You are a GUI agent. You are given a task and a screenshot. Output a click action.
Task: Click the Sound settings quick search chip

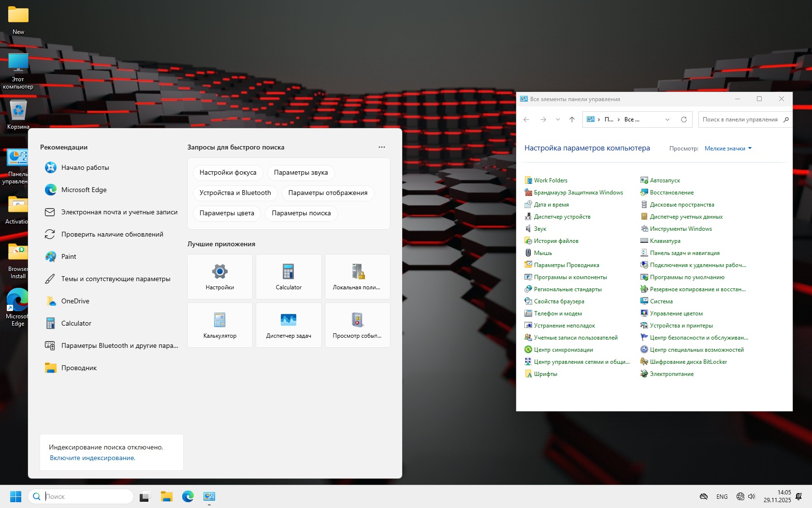tap(301, 173)
